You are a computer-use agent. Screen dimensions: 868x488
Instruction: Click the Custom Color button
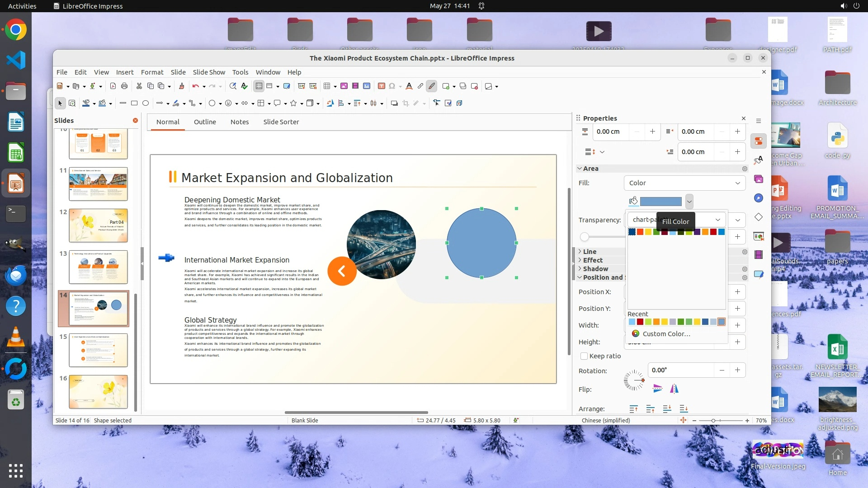661,334
